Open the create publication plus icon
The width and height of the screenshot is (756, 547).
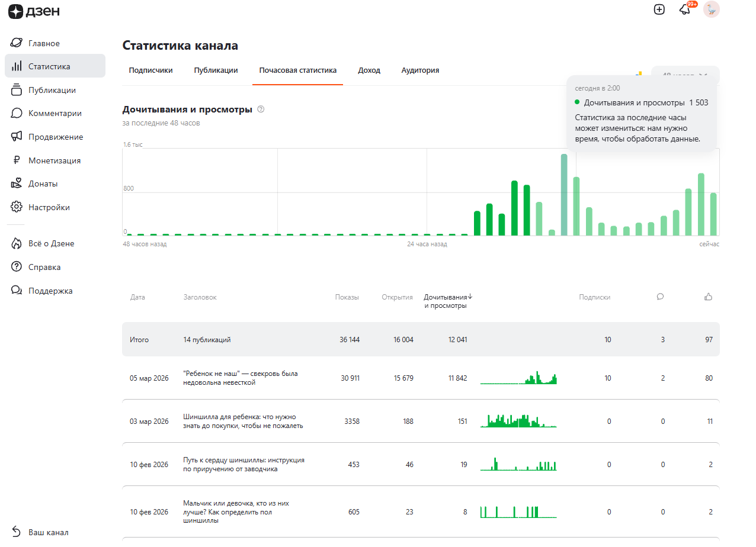(x=659, y=9)
